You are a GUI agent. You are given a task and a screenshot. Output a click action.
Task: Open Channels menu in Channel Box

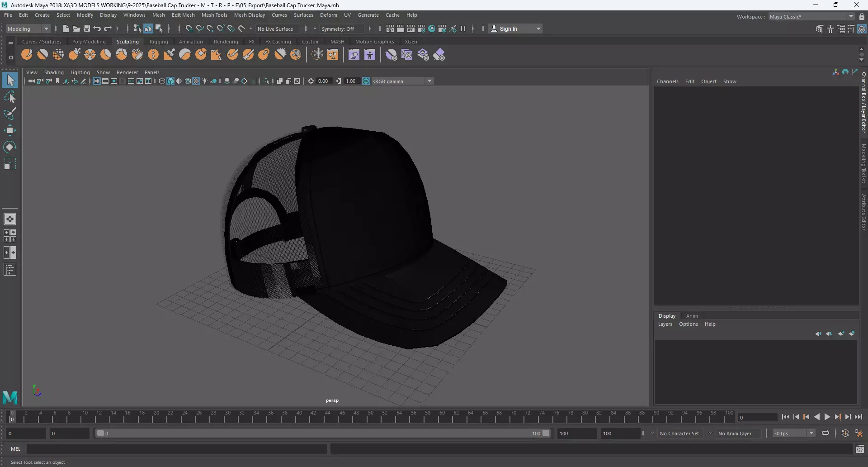(x=667, y=81)
